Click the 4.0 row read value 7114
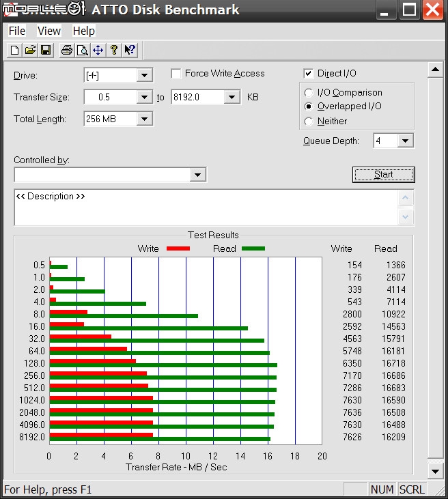Screen dimensions: 448x499 pos(396,302)
